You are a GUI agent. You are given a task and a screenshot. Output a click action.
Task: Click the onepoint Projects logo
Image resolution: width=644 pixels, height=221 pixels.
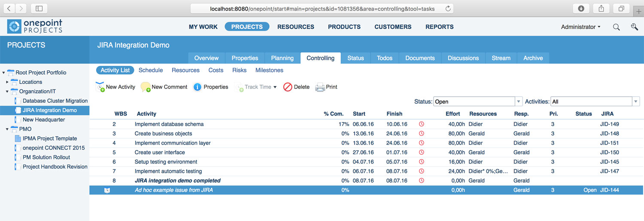[35, 27]
